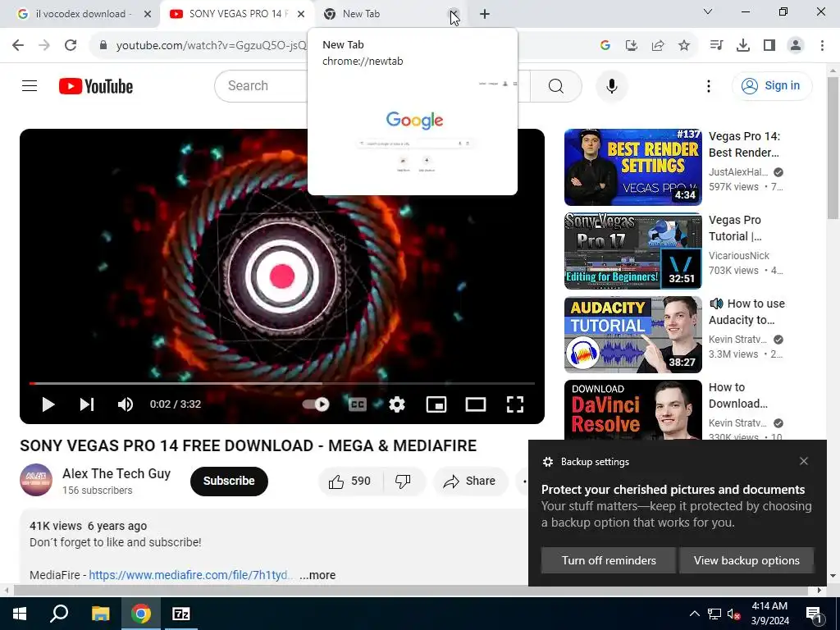Open Windows notification center
This screenshot has height=630, width=840.
(814, 614)
